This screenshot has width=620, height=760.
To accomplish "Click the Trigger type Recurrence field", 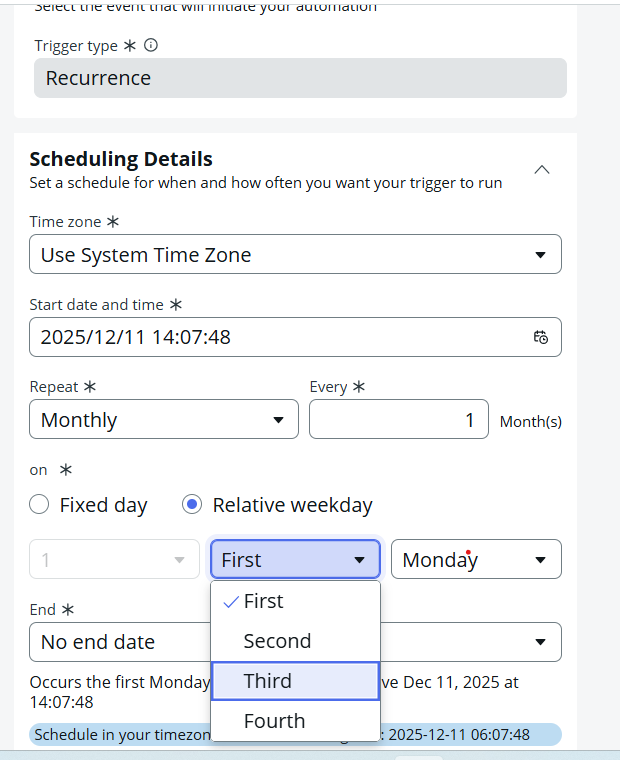I will [300, 78].
